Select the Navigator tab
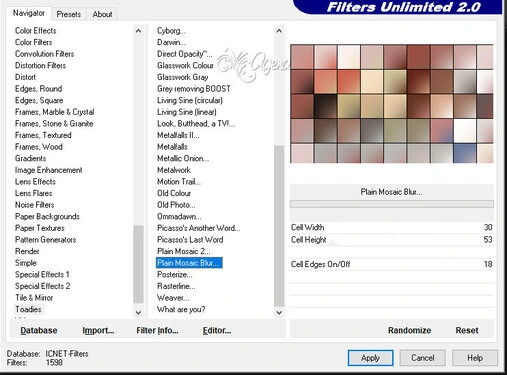 pos(29,13)
